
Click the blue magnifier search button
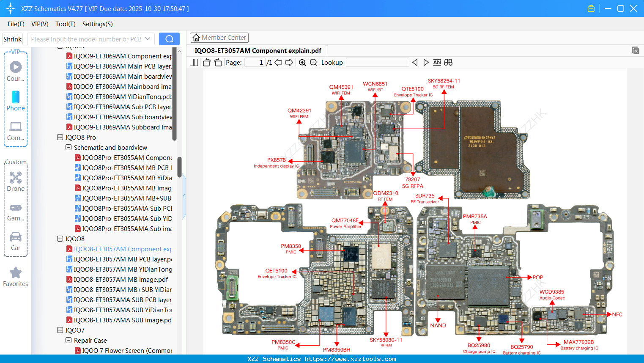(x=169, y=38)
